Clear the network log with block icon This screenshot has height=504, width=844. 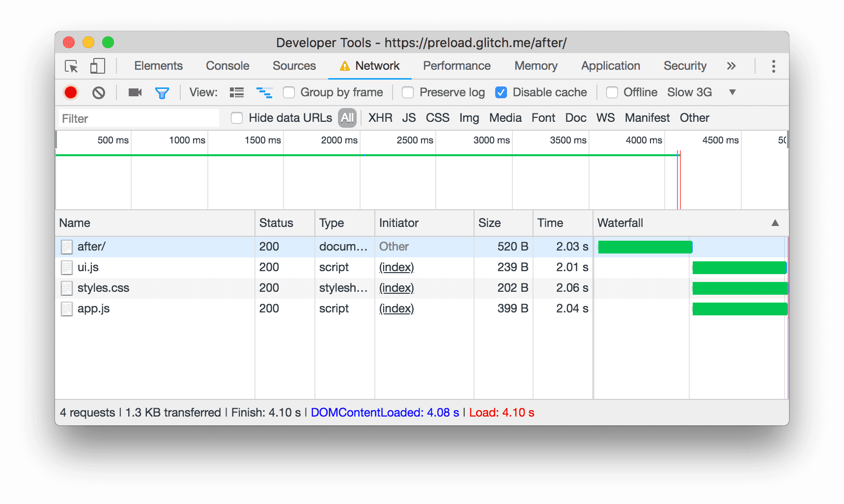(99, 92)
